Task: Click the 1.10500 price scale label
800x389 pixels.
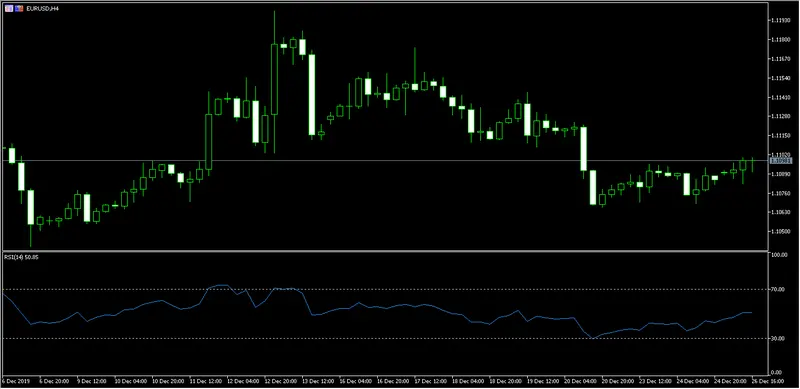Action: pyautogui.click(x=782, y=231)
